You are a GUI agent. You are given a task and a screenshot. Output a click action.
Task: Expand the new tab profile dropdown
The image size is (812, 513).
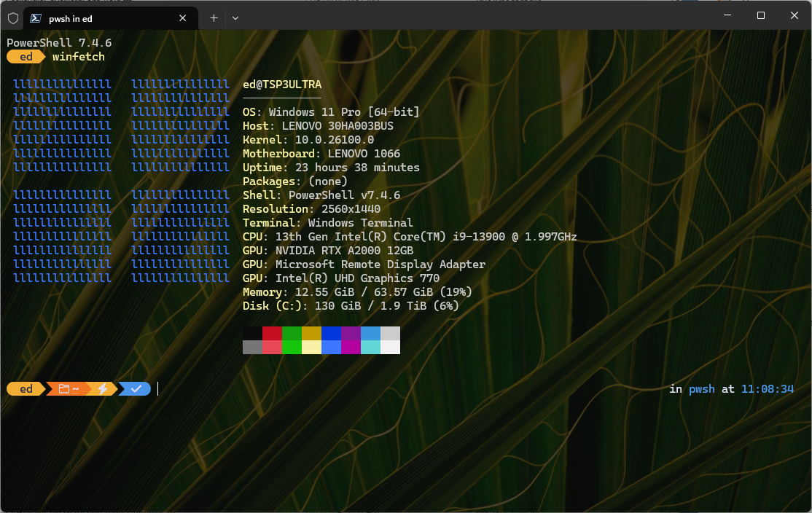[x=235, y=18]
